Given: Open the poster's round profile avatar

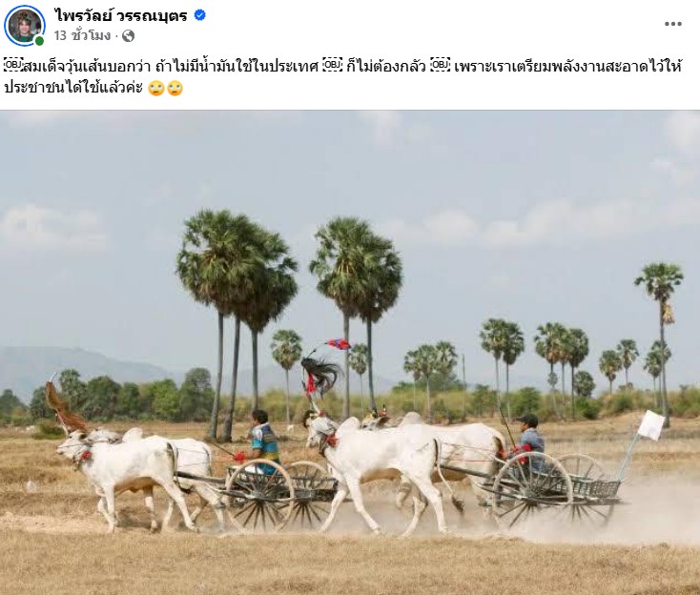Looking at the screenshot, I should pos(25,25).
